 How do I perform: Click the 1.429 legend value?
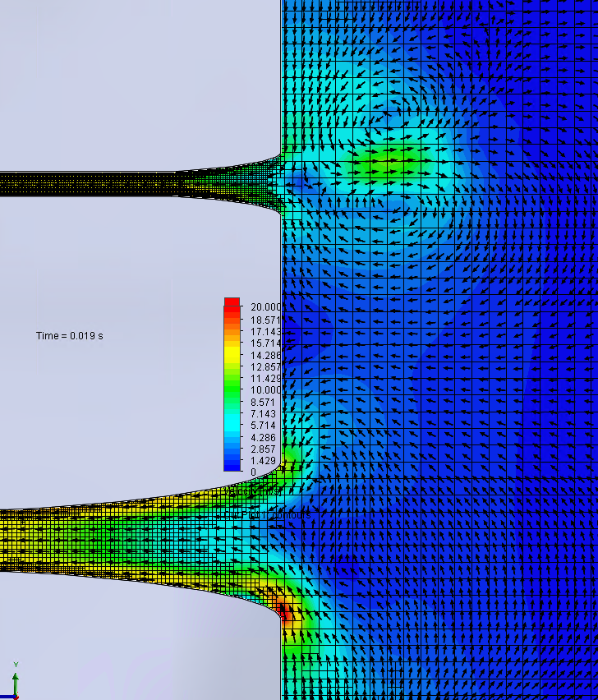point(264,460)
